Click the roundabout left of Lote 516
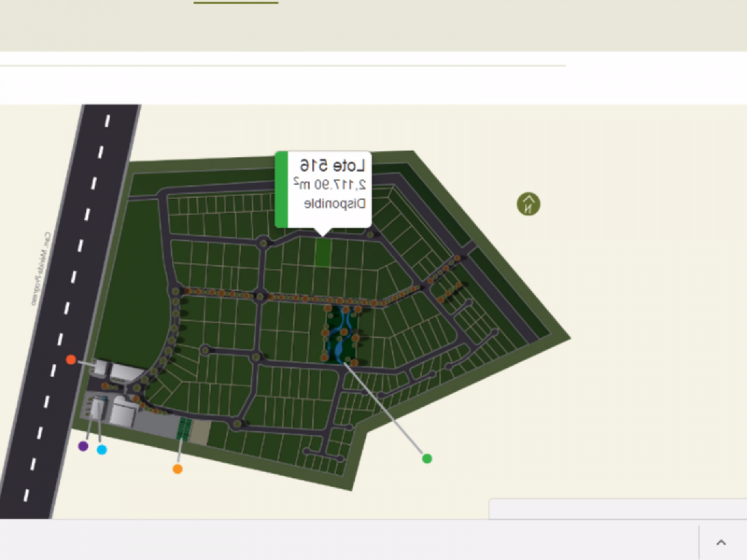The image size is (747, 560). pyautogui.click(x=264, y=243)
